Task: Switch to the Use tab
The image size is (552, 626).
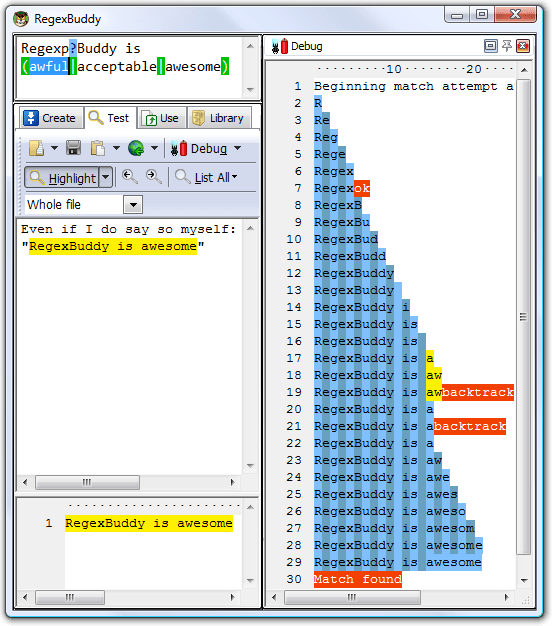Action: [162, 118]
